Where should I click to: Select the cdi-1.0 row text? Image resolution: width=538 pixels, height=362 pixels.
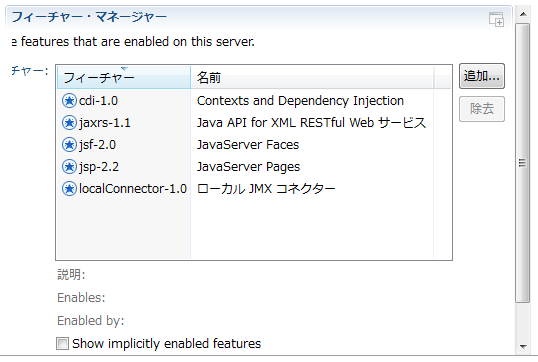[x=98, y=101]
